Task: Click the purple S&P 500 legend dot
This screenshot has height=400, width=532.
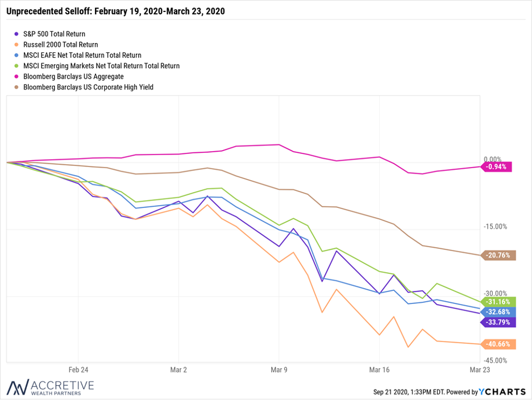Action: (16, 34)
